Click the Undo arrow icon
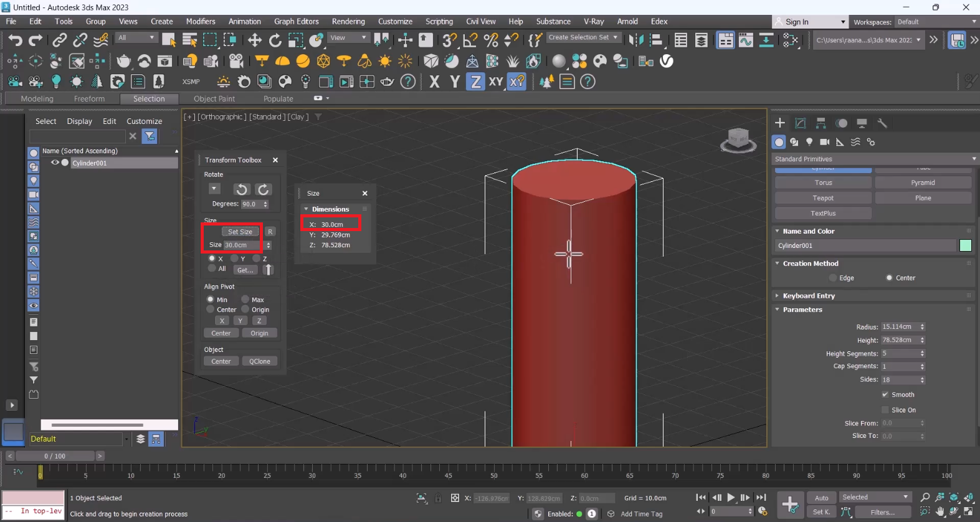This screenshot has height=522, width=980. coord(15,40)
